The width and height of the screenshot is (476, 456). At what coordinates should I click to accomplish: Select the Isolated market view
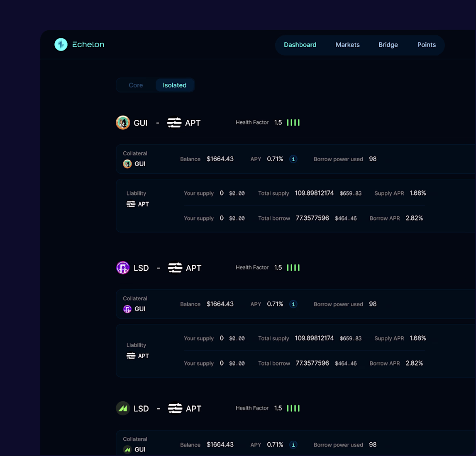pyautogui.click(x=175, y=85)
